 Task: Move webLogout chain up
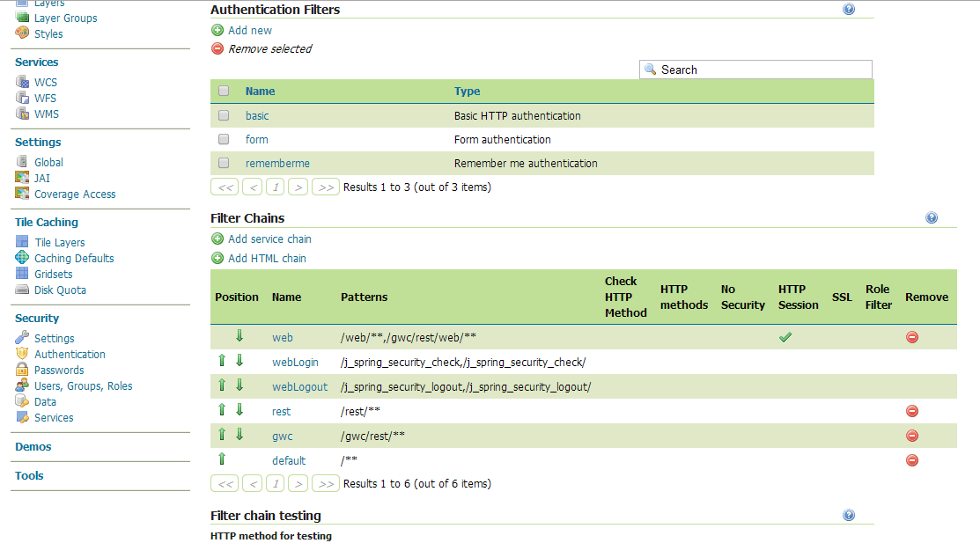click(x=222, y=385)
